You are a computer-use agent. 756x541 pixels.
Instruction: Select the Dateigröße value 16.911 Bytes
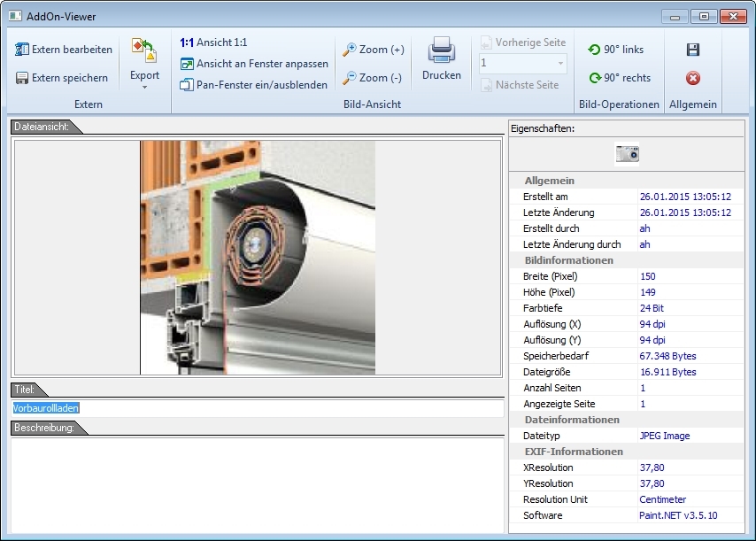click(667, 372)
